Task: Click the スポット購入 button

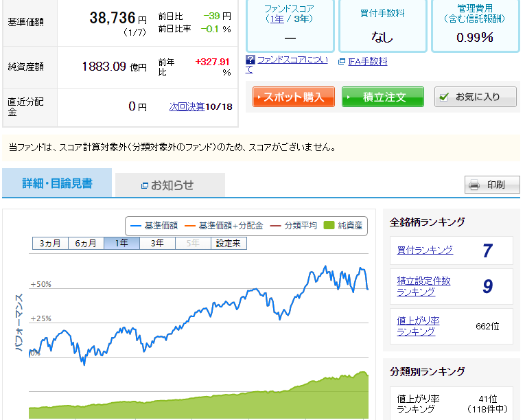Action: click(294, 97)
